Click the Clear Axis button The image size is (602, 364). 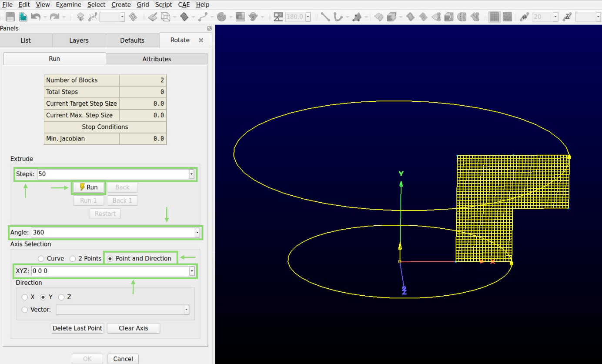134,328
